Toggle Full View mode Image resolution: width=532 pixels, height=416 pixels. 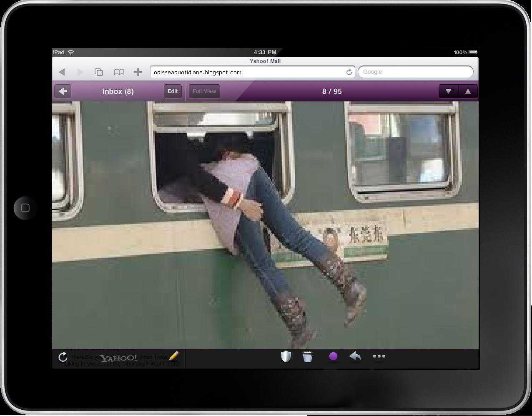(x=204, y=91)
